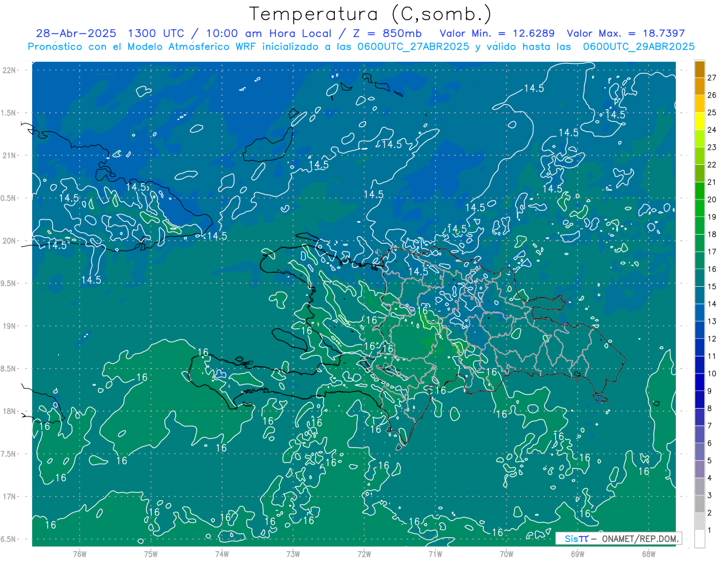Click colorbar label "15"
The image size is (728, 562).
click(712, 287)
